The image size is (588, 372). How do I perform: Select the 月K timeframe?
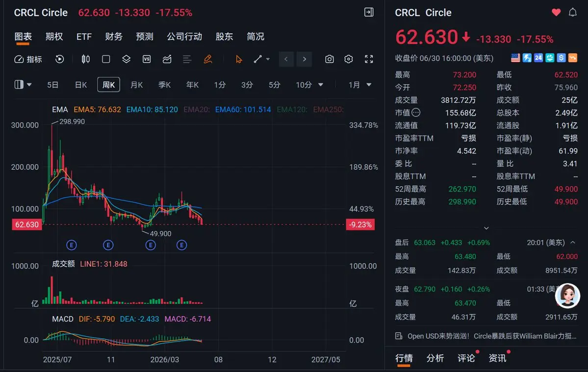pos(136,85)
